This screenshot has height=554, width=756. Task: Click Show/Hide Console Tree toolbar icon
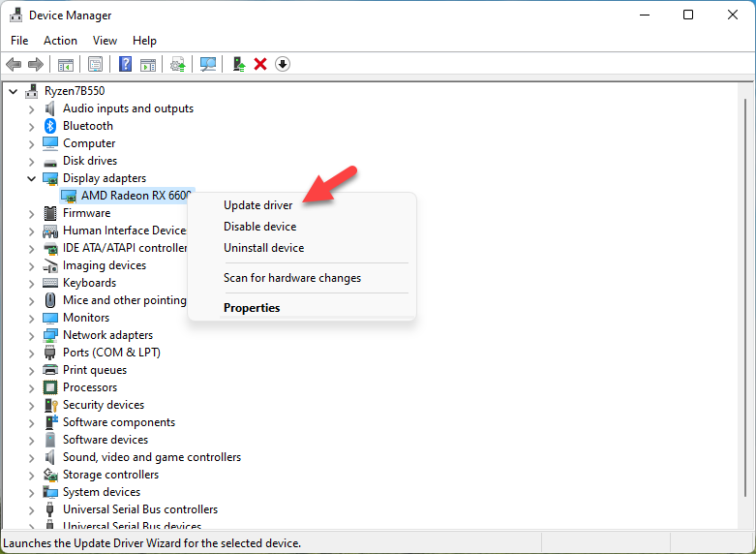[66, 64]
